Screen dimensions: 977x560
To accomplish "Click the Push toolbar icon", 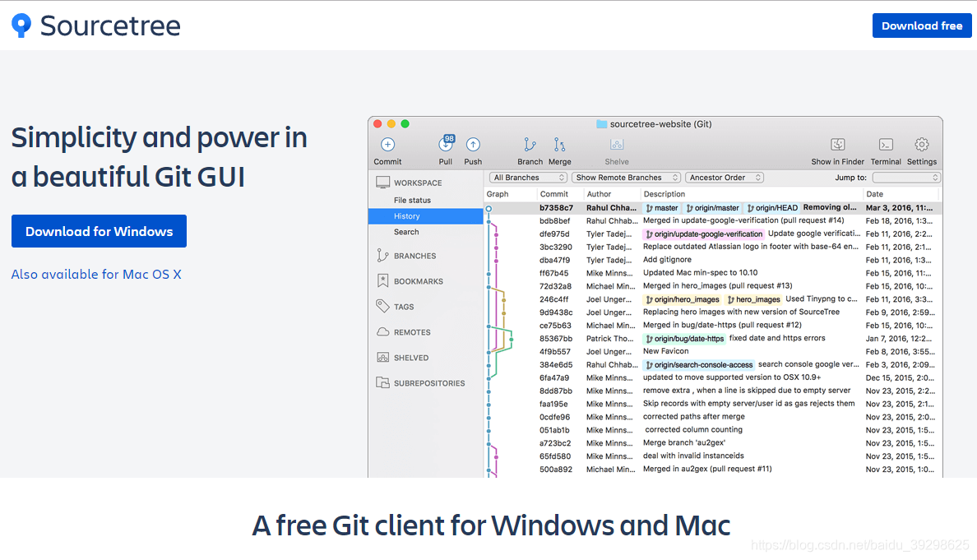I will (x=473, y=145).
